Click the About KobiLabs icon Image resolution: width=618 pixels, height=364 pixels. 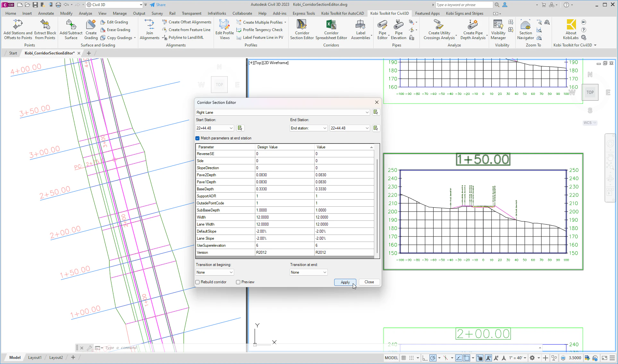coord(571,29)
